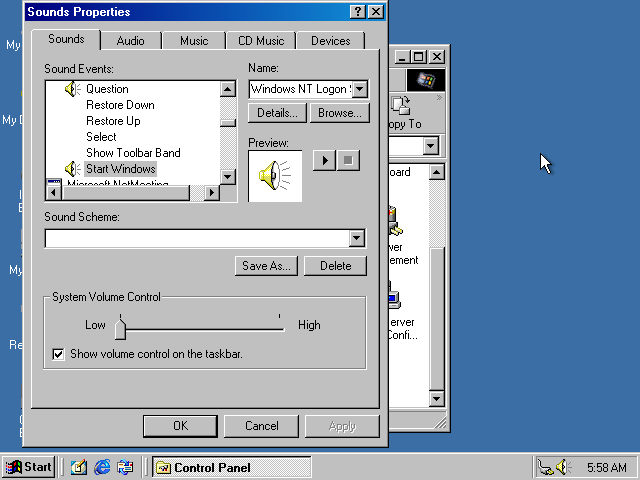Click the speaker icon beside Start Windows
Screen dimensions: 640x480
tap(73, 169)
